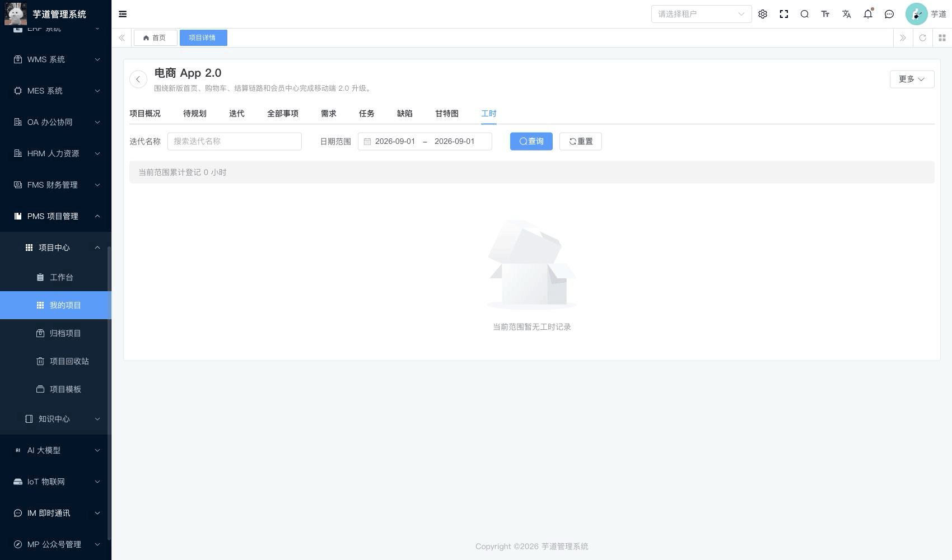Click the sidebar vertical scrollbar
Viewport: 952px width, 560px height.
click(109, 392)
